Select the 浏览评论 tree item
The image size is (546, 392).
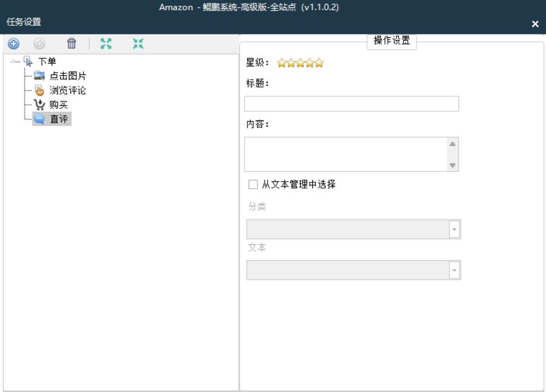coord(68,91)
